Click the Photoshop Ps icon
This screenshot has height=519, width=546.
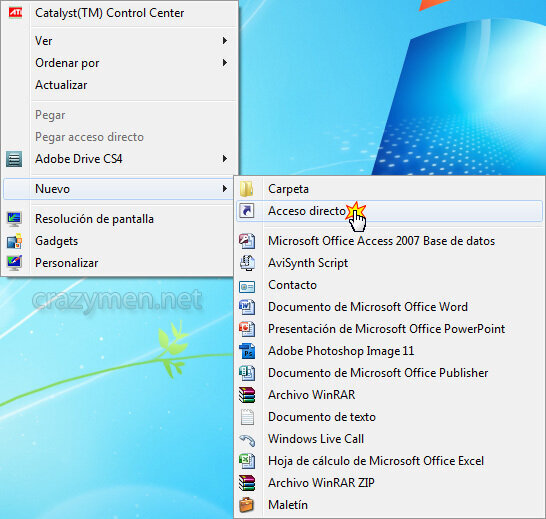tap(247, 351)
